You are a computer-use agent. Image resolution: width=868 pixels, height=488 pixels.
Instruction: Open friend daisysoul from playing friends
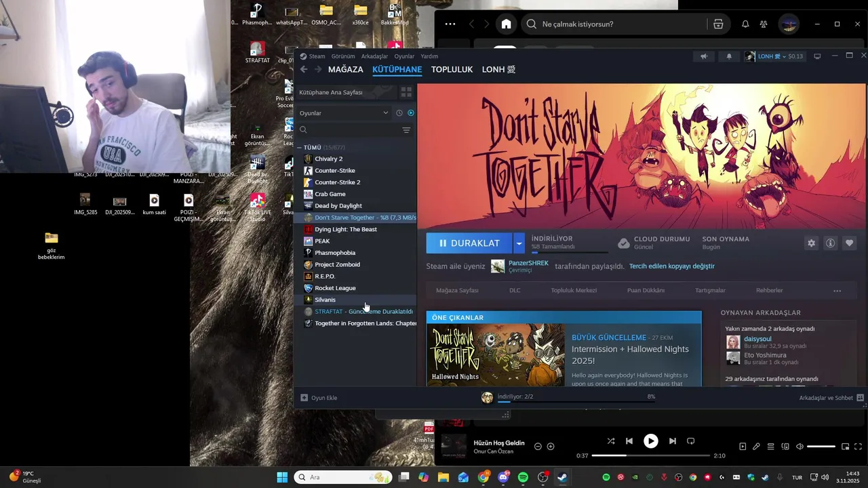(x=757, y=338)
